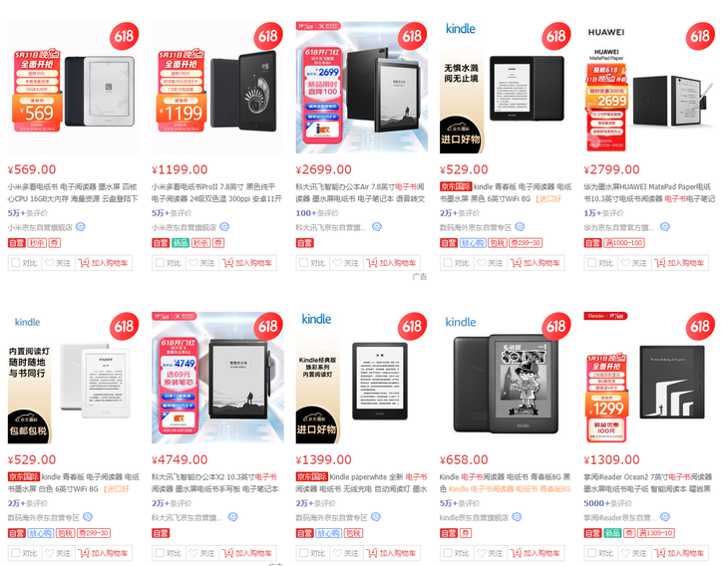The width and height of the screenshot is (728, 566).
Task: Open product image of Kindle paperwhite ¥1399
Action: tap(362, 378)
